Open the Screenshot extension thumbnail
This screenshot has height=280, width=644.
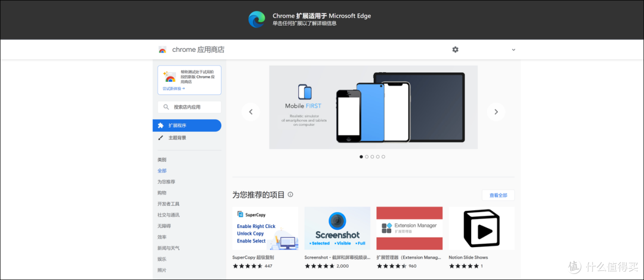pos(337,228)
